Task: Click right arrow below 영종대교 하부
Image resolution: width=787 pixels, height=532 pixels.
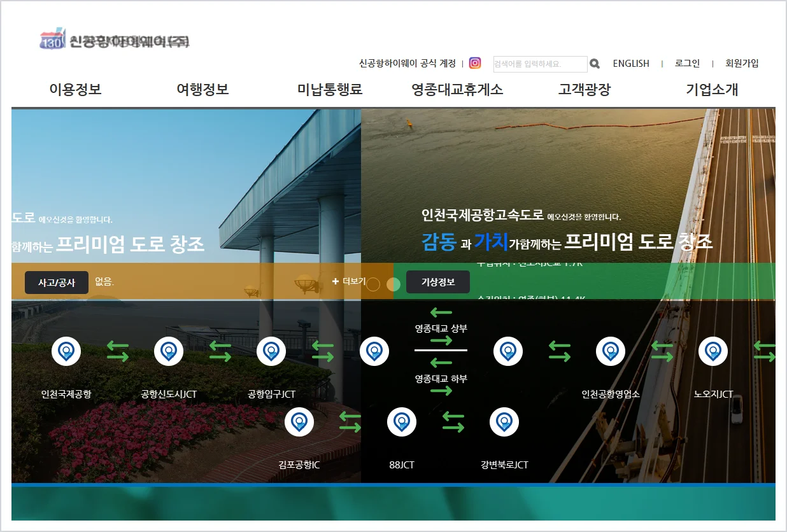Action: [x=441, y=391]
